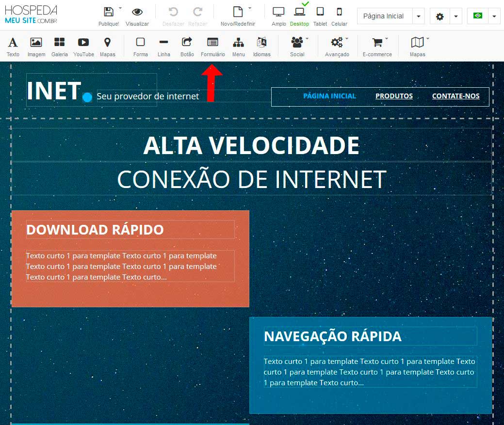Switch to Celular mobile view
Screen dimensions: 504x425
click(x=339, y=12)
